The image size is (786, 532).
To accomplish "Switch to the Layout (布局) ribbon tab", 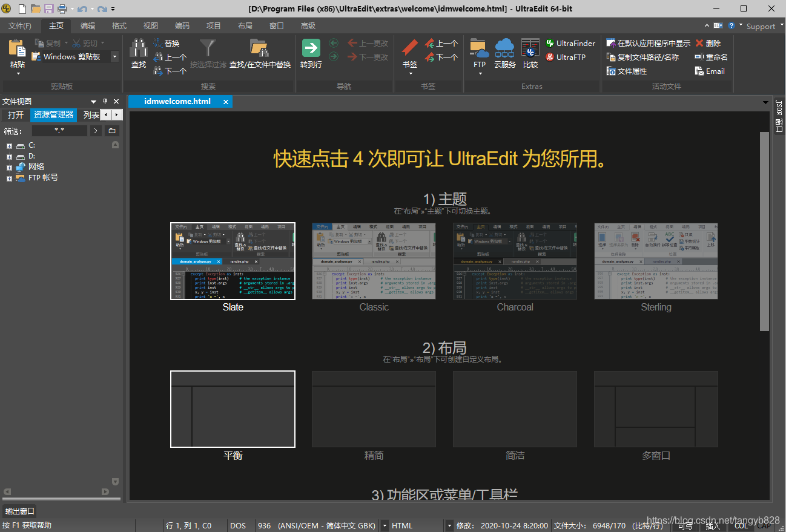I will (245, 25).
